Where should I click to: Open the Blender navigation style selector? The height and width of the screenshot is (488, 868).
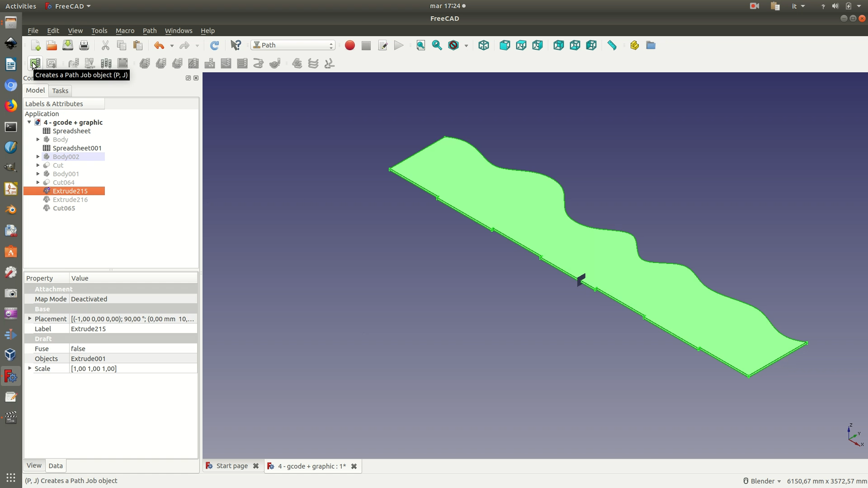(762, 481)
